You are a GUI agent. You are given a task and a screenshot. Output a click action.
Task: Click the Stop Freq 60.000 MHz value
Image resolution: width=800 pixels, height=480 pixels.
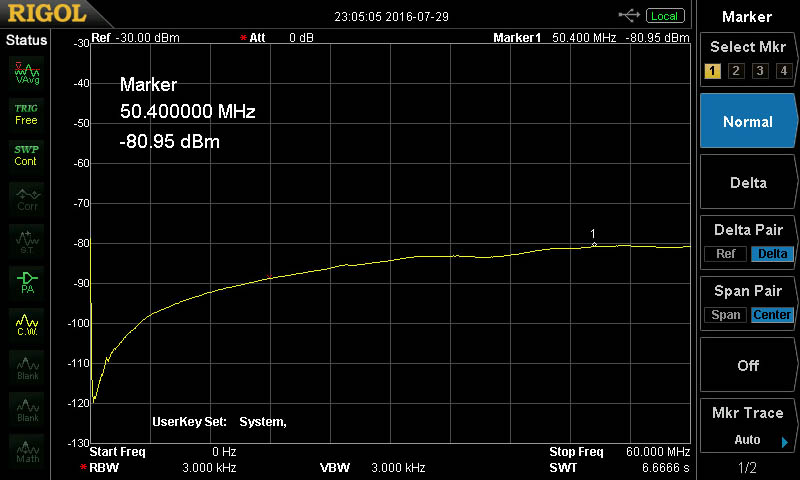656,452
